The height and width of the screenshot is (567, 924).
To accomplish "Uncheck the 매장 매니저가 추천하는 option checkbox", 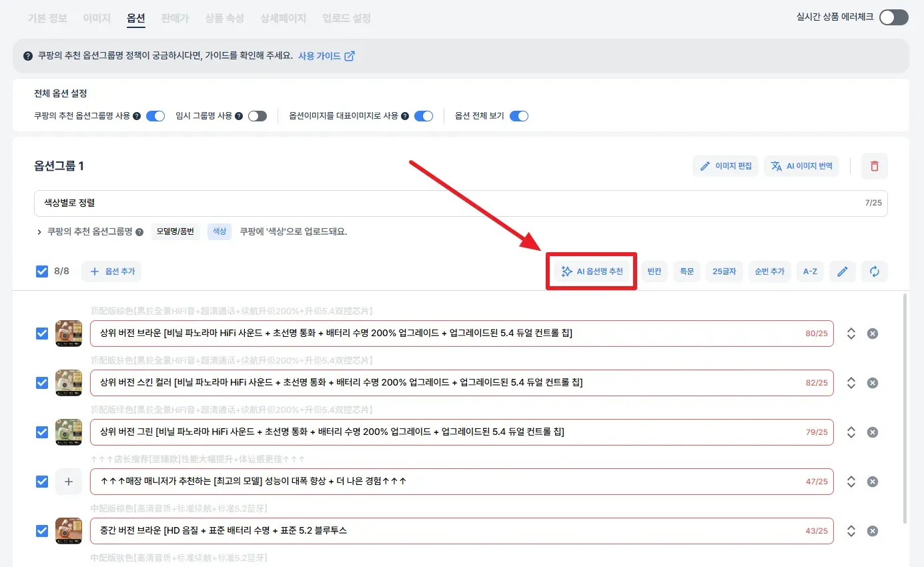I will [x=42, y=482].
